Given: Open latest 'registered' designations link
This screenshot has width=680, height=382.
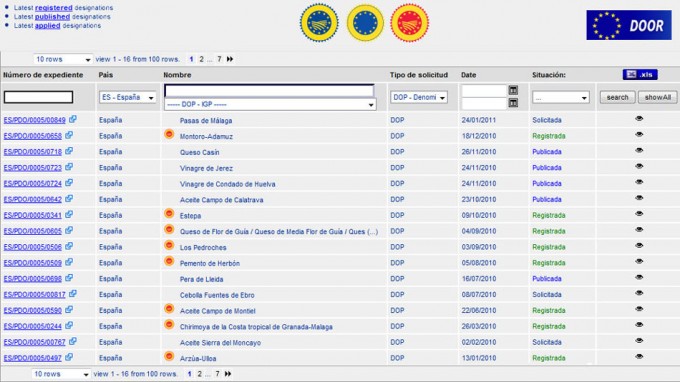Looking at the screenshot, I should tap(54, 8).
